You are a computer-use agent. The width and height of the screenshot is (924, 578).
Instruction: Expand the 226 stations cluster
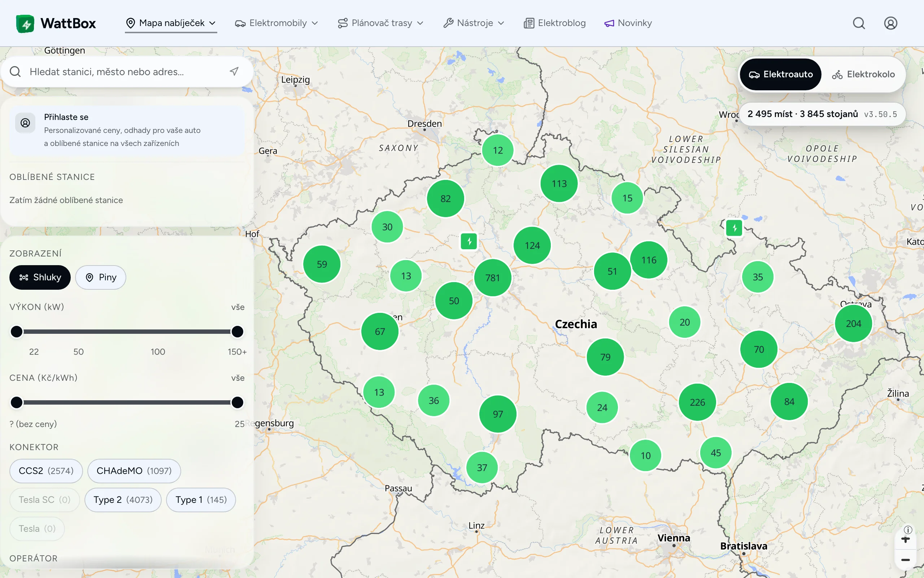click(x=697, y=402)
